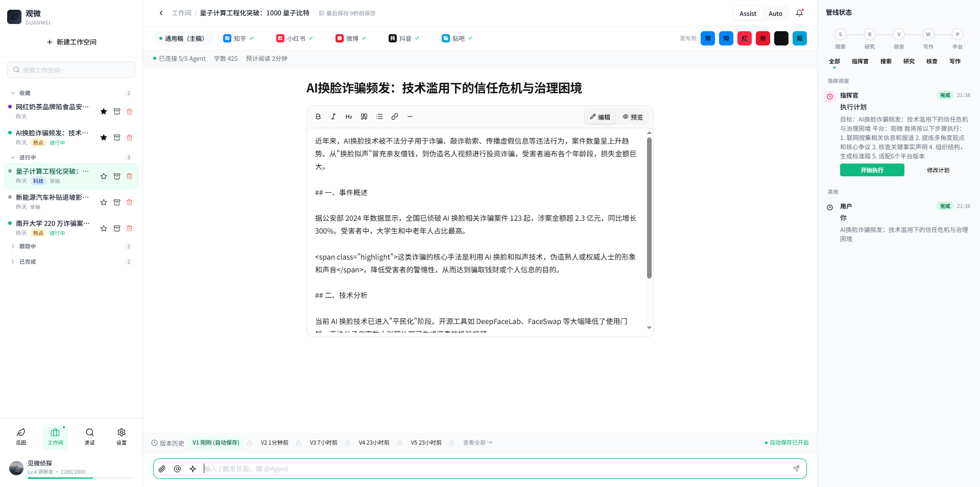This screenshot has height=487, width=980.
Task: Switch editor to 编辑 mode
Action: (x=600, y=117)
